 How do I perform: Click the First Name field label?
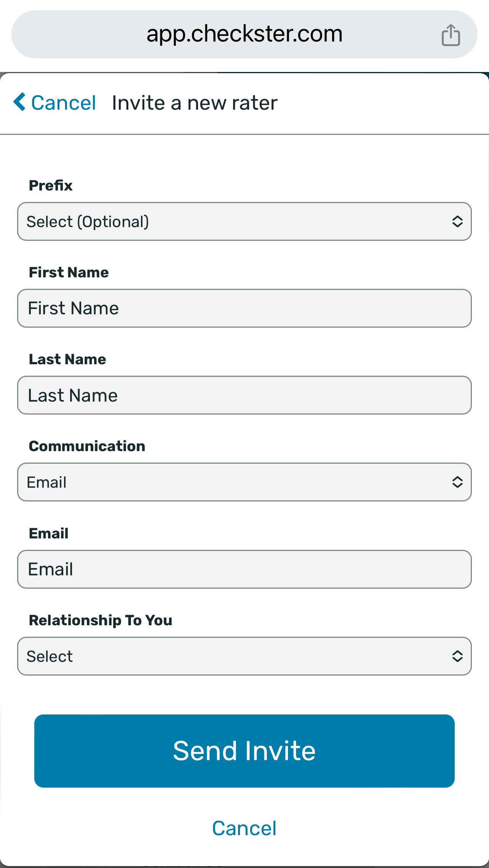(69, 272)
